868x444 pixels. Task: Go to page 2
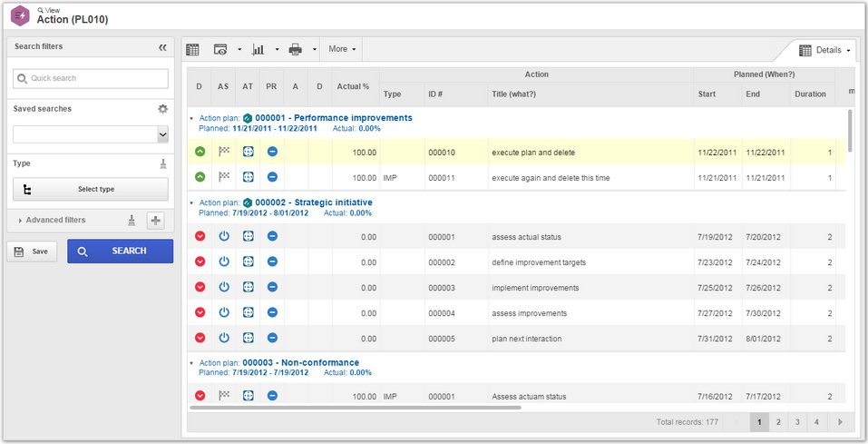pyautogui.click(x=778, y=422)
